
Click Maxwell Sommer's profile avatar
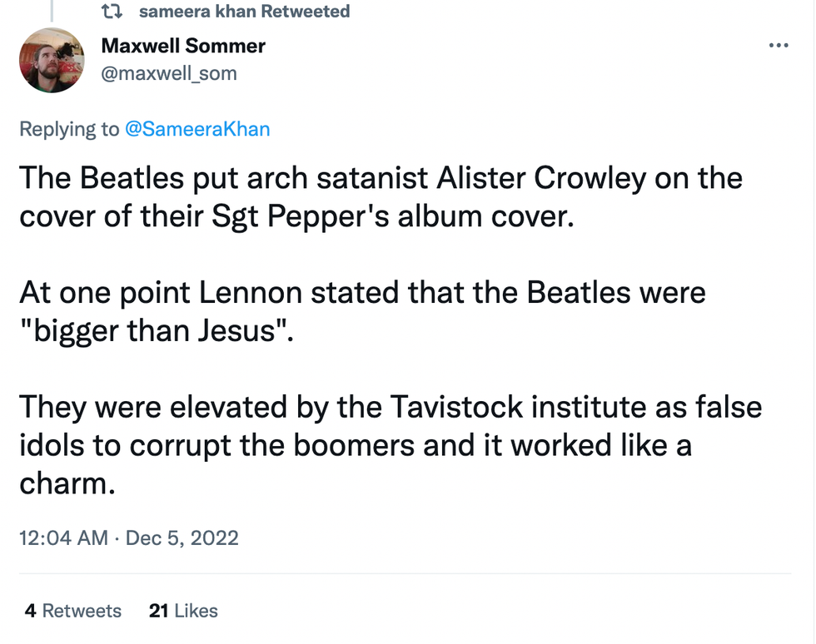tap(52, 60)
